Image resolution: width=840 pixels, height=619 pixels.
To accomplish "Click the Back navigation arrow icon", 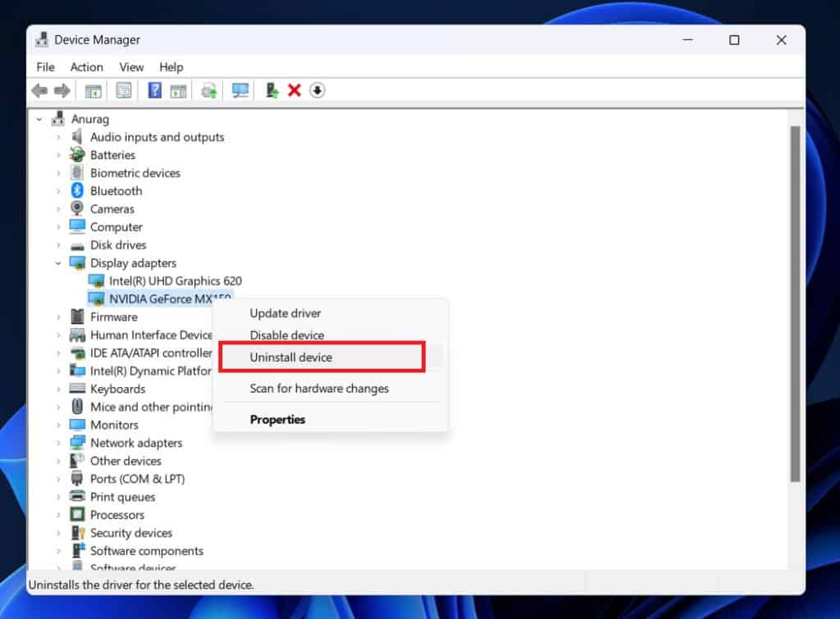I will click(39, 90).
